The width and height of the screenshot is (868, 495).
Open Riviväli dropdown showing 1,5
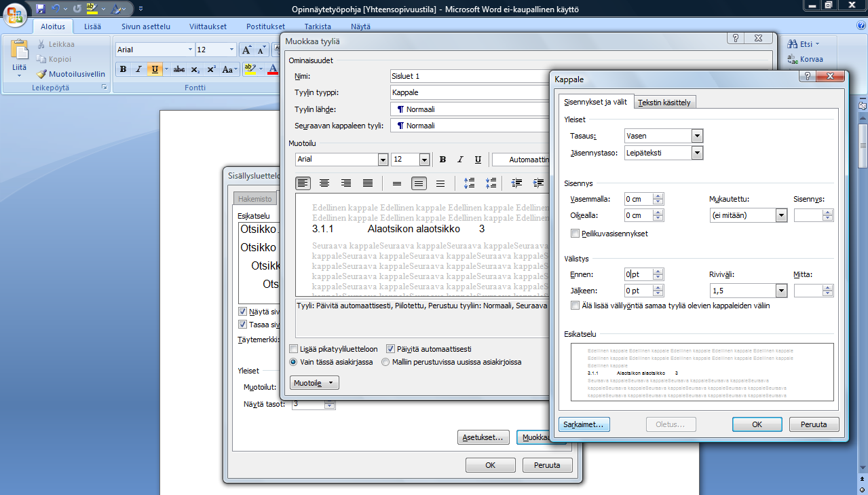(x=781, y=291)
